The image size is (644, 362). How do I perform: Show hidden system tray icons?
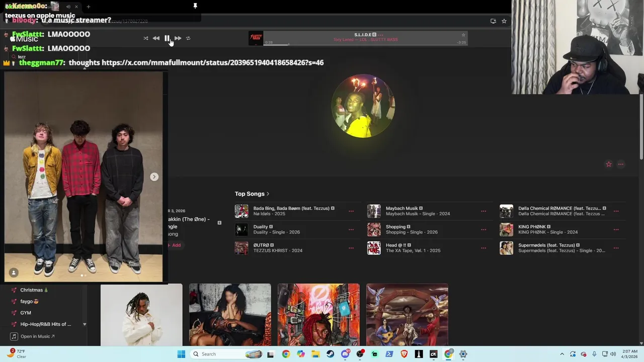(x=562, y=354)
